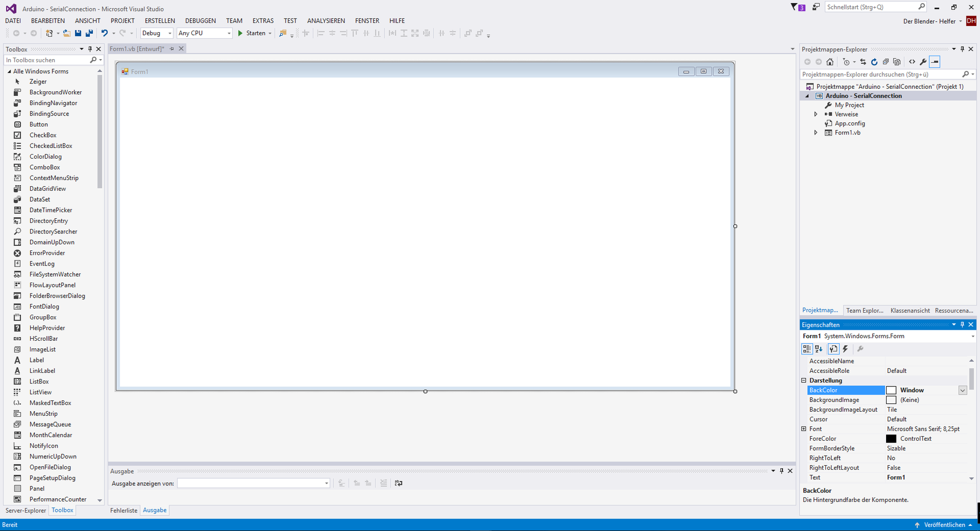Expand the Font property group
The width and height of the screenshot is (980, 531).
(804, 428)
